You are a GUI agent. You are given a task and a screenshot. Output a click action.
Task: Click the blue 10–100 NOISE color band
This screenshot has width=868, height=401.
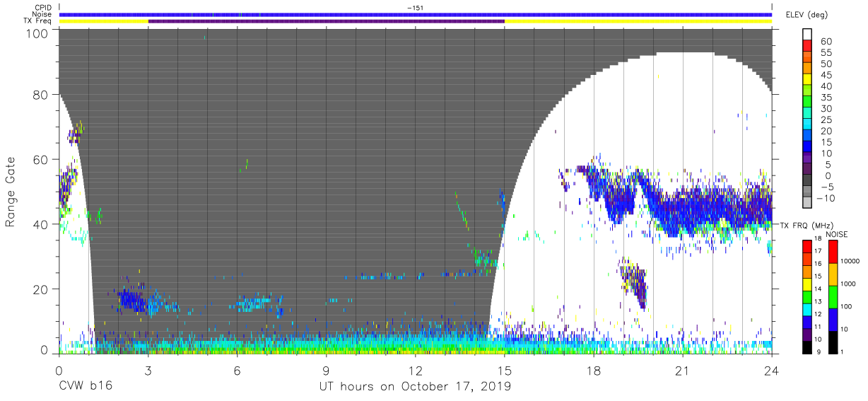coord(833,320)
